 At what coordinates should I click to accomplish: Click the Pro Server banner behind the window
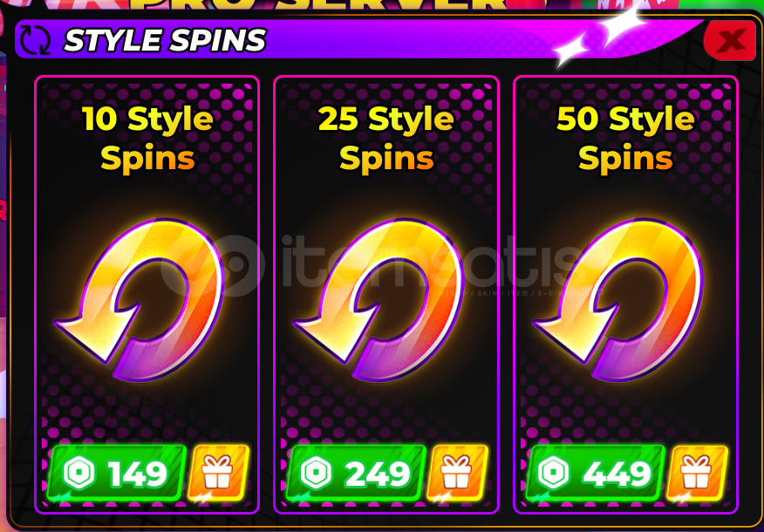[322, 6]
